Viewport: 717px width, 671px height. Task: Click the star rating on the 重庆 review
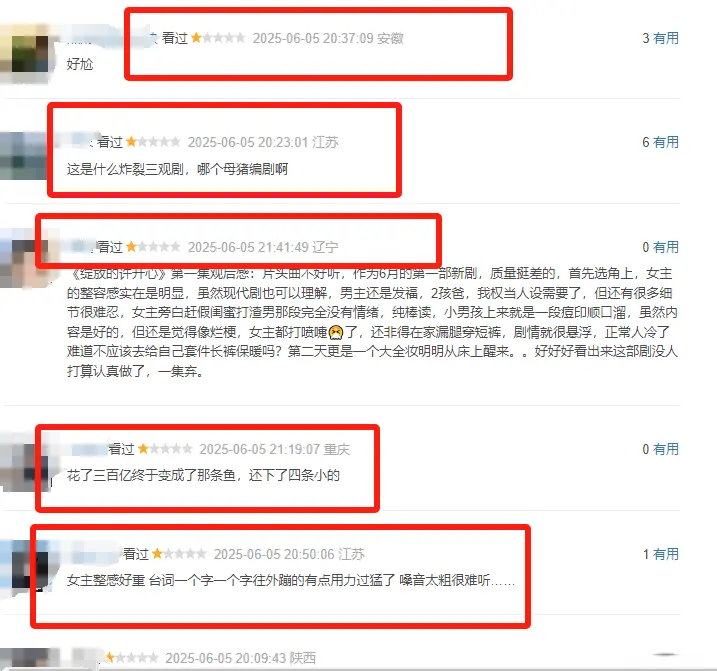(x=165, y=449)
